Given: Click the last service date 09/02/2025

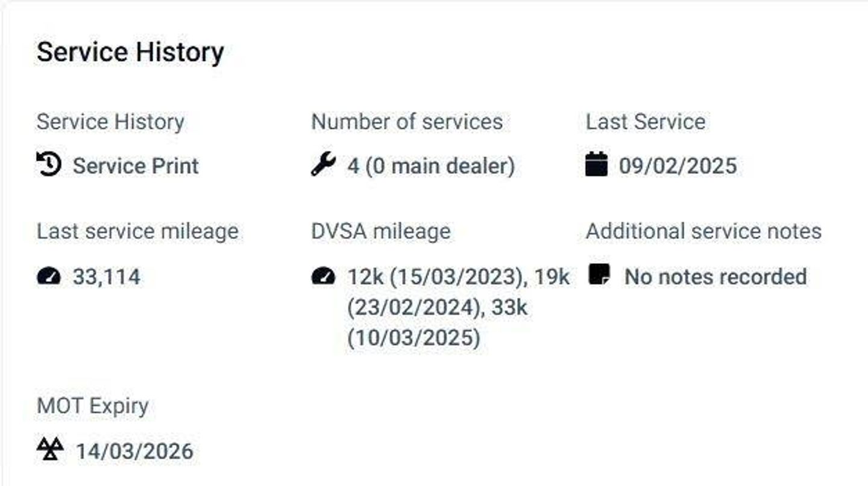Looking at the screenshot, I should point(678,166).
